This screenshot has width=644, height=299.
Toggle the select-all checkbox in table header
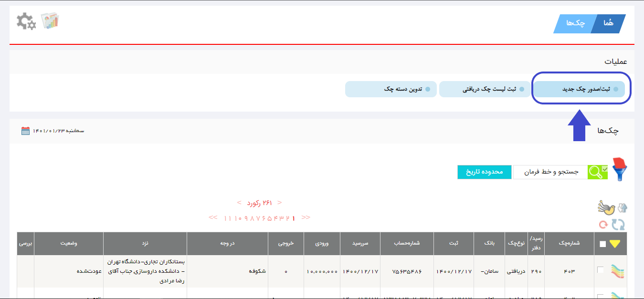click(x=602, y=244)
